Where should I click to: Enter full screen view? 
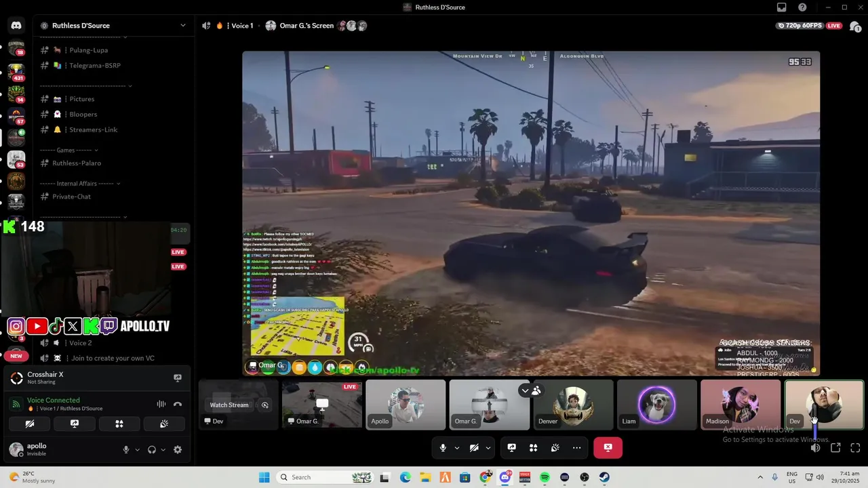coord(855,448)
